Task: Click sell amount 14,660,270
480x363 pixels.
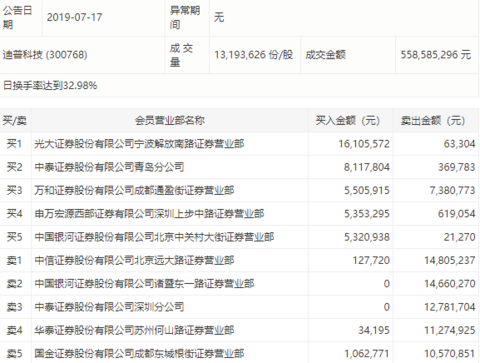Action: pos(450,284)
